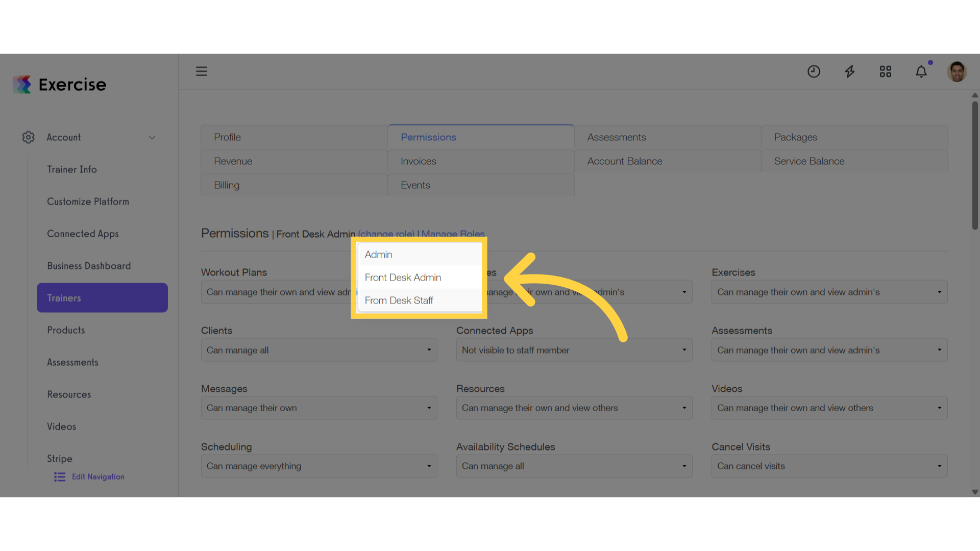Screen dimensions: 980x551
Task: Select Front Desk Admin role option
Action: [420, 278]
